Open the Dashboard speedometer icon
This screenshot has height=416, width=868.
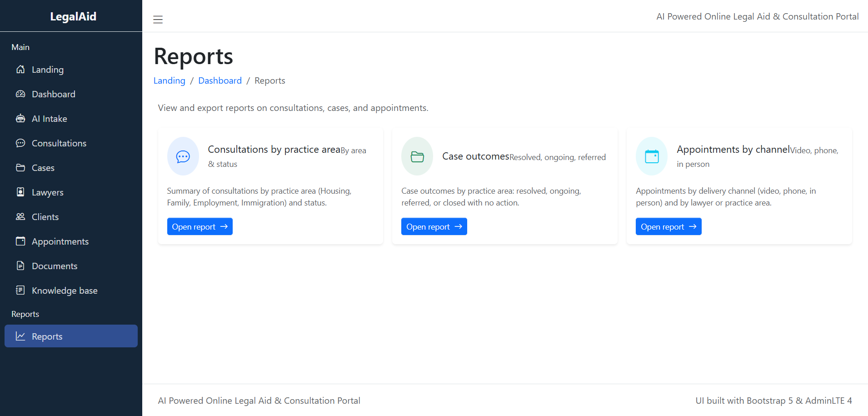click(x=21, y=94)
